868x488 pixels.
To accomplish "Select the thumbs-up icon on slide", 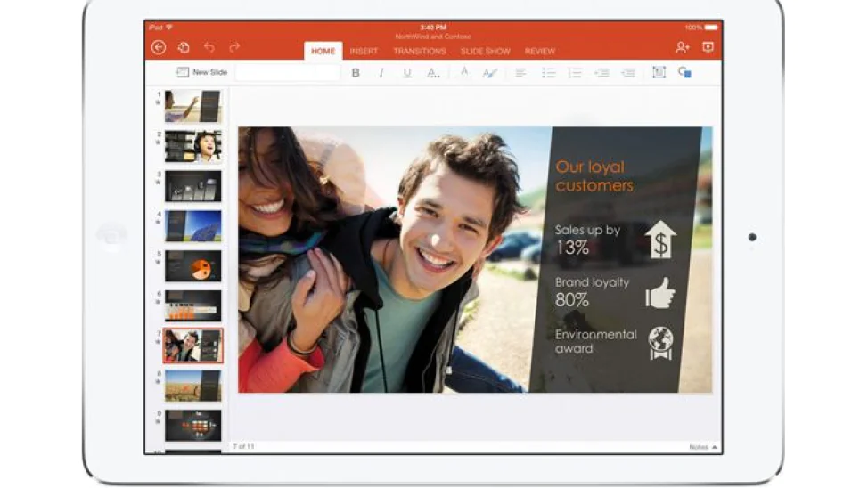I will pyautogui.click(x=660, y=293).
